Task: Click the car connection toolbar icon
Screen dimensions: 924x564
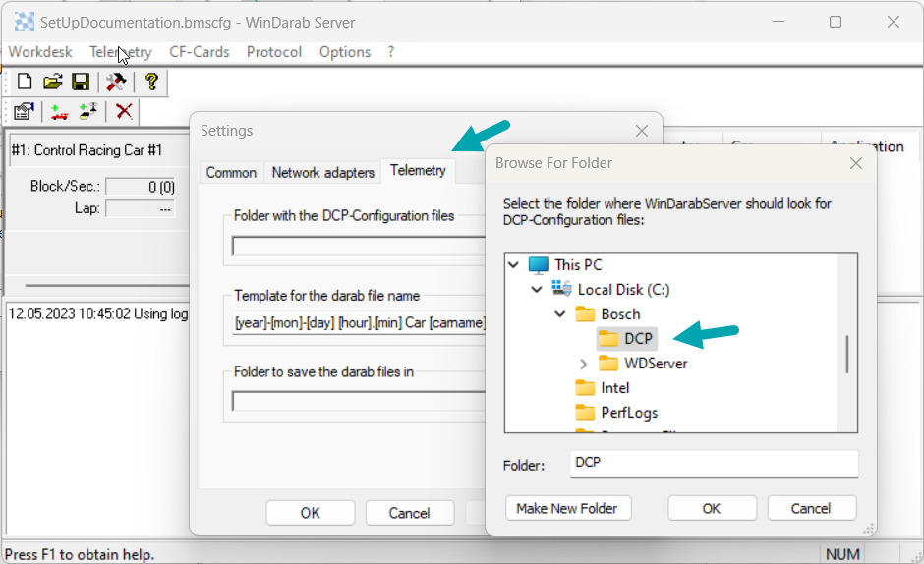Action: [x=87, y=111]
